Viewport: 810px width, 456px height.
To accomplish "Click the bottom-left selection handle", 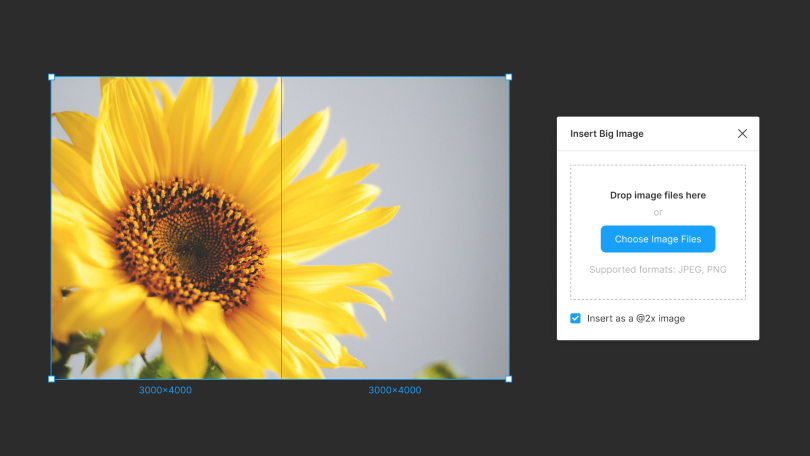I will [x=52, y=379].
